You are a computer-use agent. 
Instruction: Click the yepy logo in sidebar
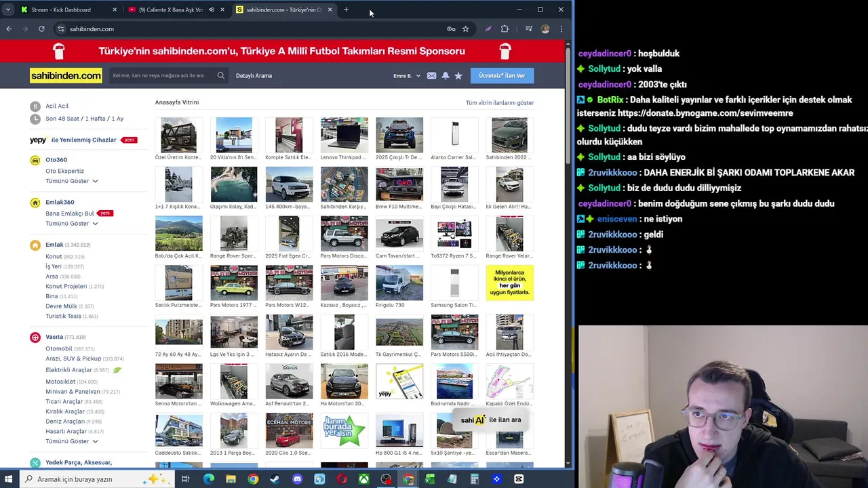click(x=38, y=140)
